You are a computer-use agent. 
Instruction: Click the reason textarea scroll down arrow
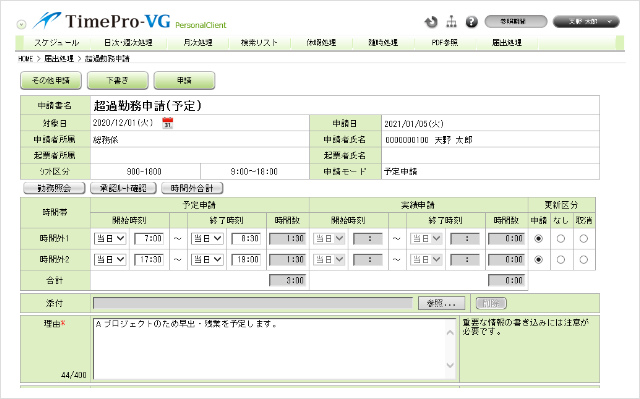click(x=450, y=365)
